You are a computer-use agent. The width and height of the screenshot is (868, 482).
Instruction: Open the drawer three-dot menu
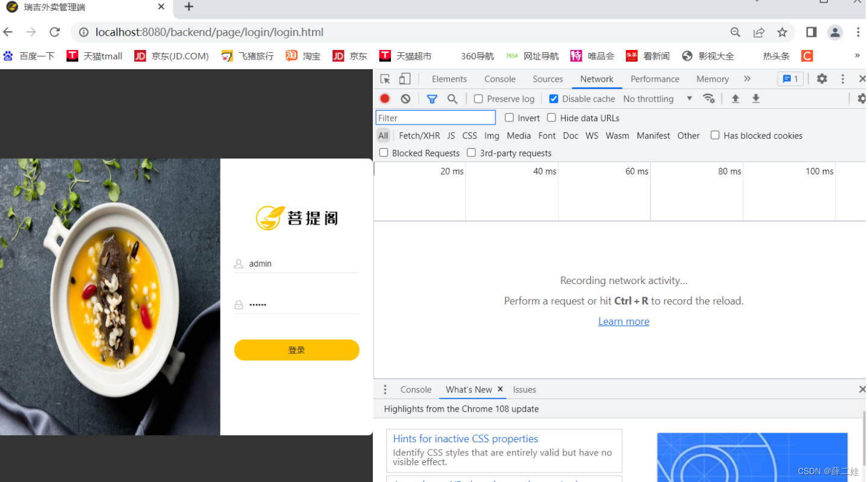pos(385,389)
